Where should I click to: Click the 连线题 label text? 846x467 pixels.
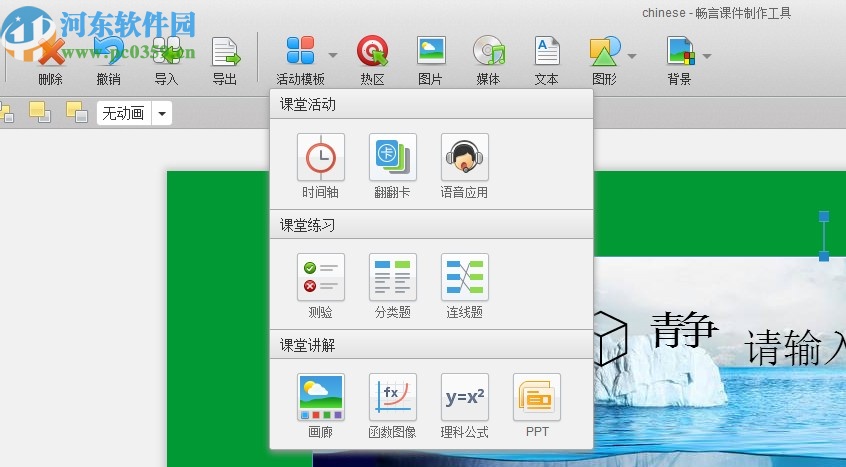coord(464,312)
